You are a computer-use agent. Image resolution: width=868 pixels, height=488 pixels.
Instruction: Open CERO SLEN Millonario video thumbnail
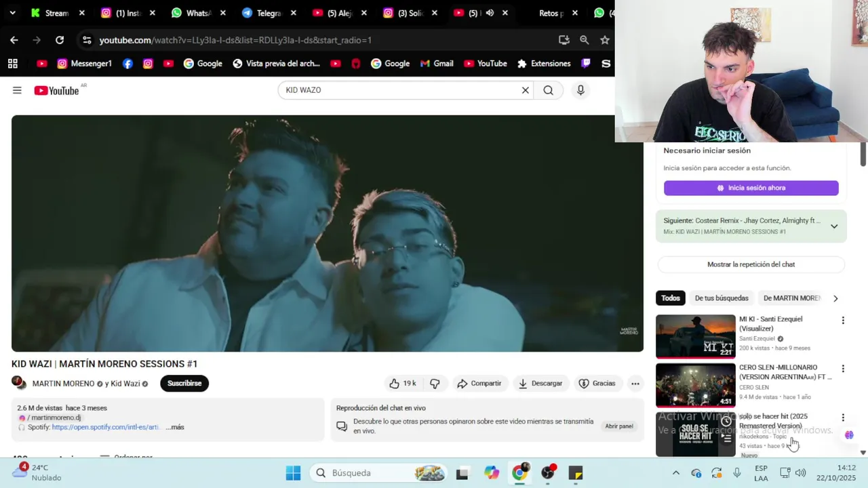pos(696,385)
